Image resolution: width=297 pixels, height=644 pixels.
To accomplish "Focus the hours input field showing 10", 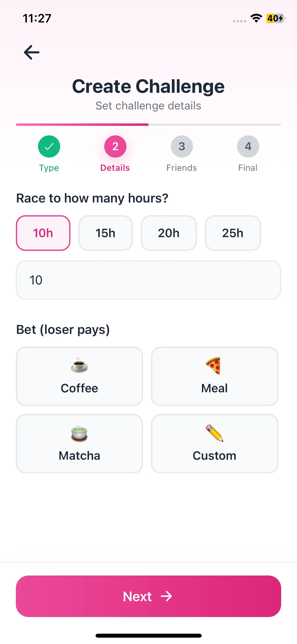I will [x=148, y=280].
